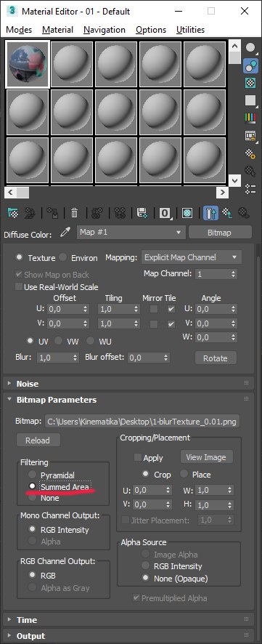Click the Blur value spinner arrows
Screen dimensions: 262x644
coord(75,358)
